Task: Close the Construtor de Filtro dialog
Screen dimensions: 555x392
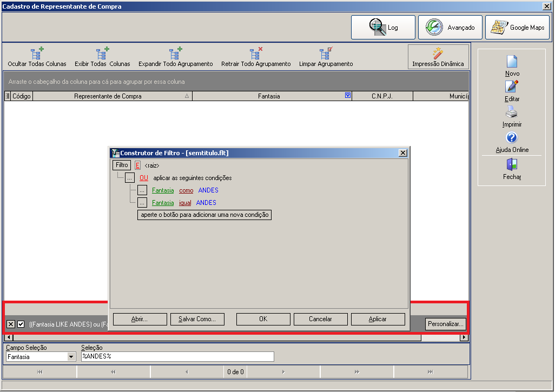Action: (403, 153)
